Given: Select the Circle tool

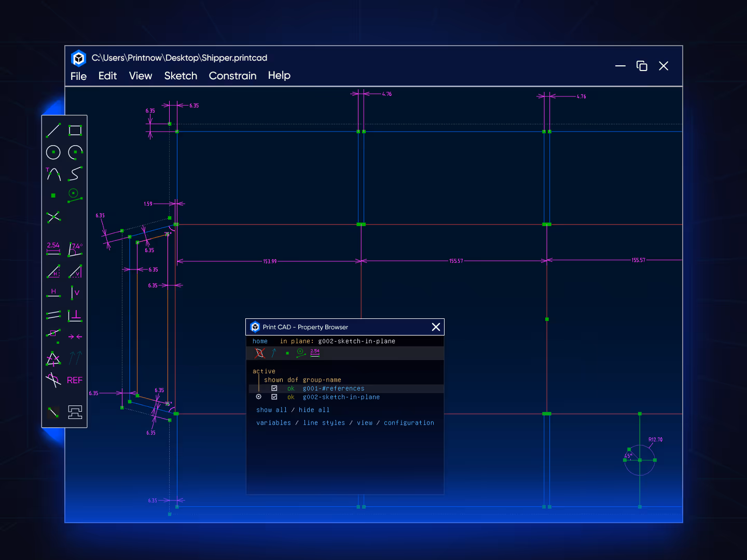Looking at the screenshot, I should tap(53, 152).
